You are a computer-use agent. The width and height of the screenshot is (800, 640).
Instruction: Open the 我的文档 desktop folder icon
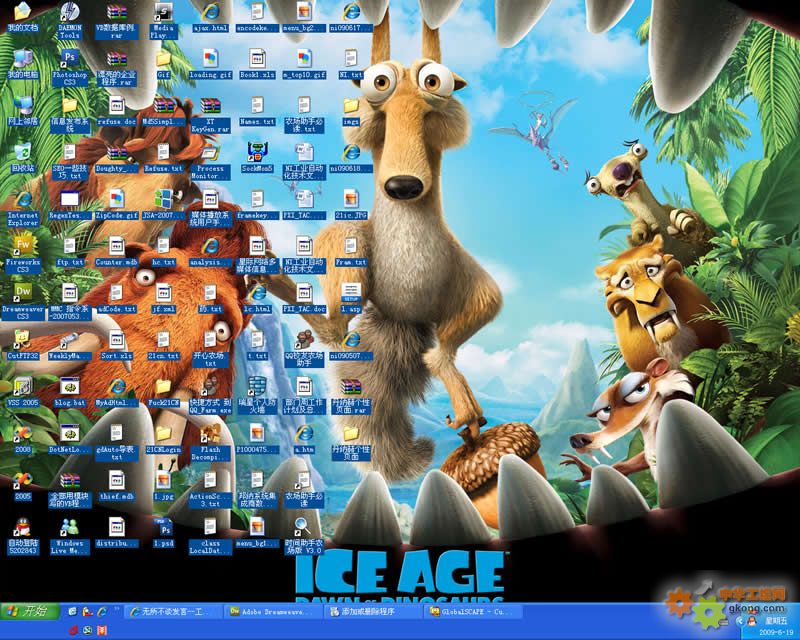(23, 17)
